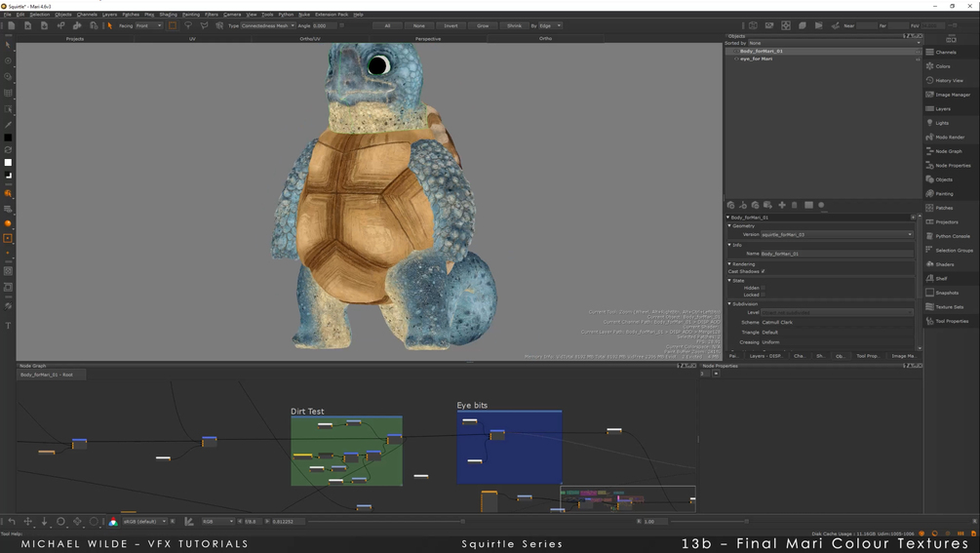The height and width of the screenshot is (553, 980).
Task: Open the Sorted by None dropdown
Action: (x=835, y=43)
